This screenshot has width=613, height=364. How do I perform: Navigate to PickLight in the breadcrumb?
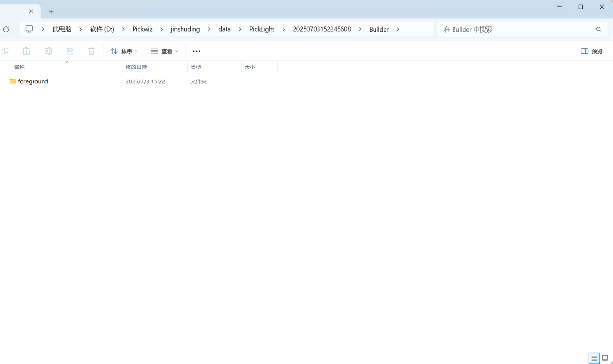click(262, 29)
